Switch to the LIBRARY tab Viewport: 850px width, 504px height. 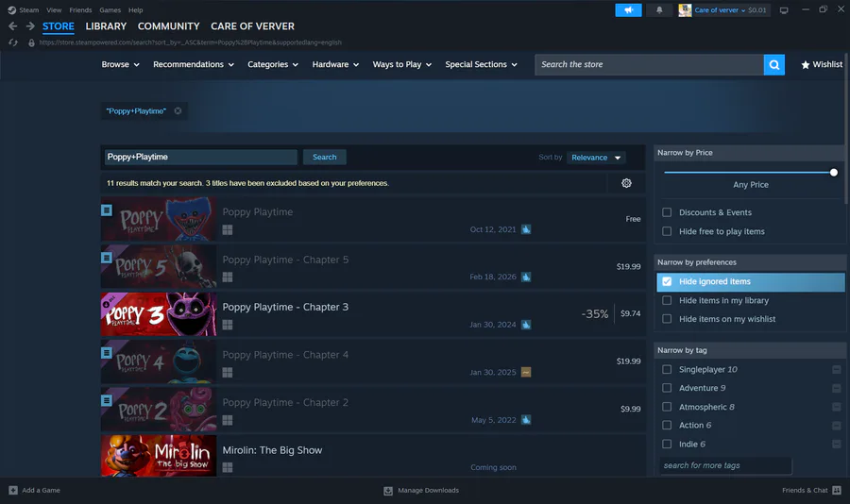106,26
